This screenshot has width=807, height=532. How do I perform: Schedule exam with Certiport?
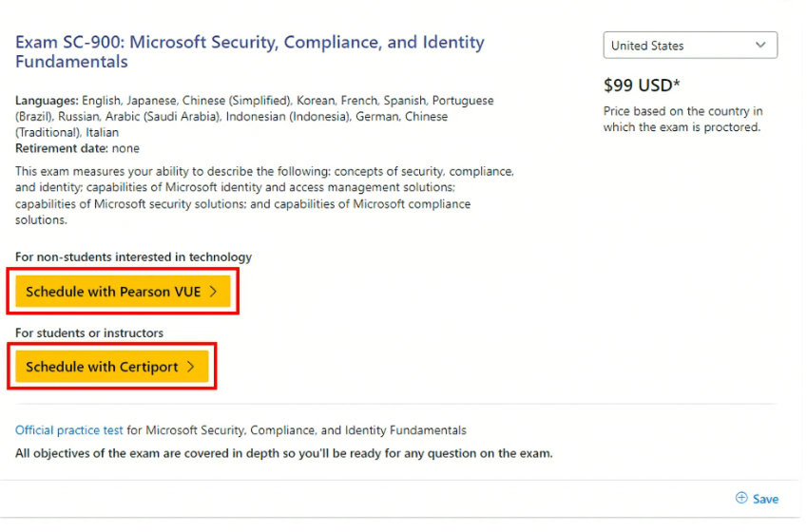coord(111,367)
